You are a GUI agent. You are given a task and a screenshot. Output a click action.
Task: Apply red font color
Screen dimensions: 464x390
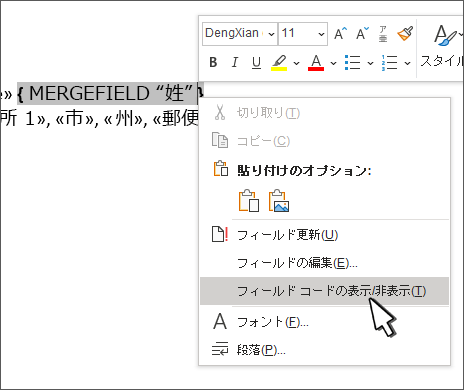point(316,63)
